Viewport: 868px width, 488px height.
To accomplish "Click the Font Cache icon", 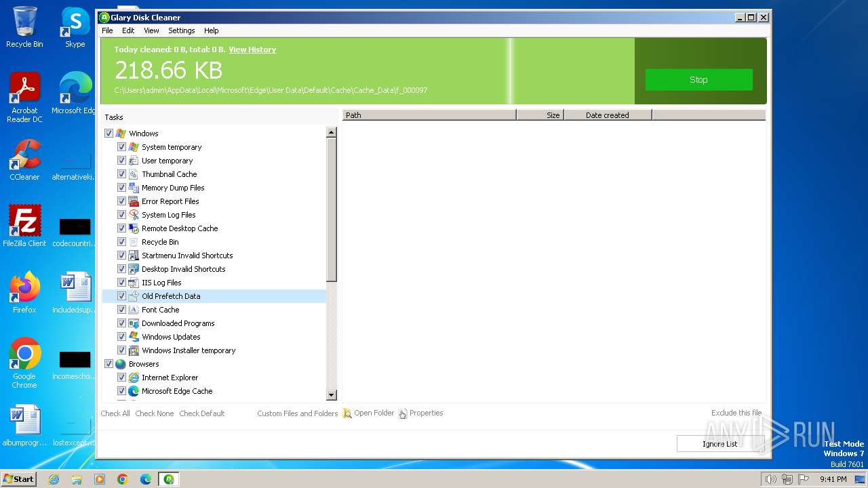I will 134,310.
